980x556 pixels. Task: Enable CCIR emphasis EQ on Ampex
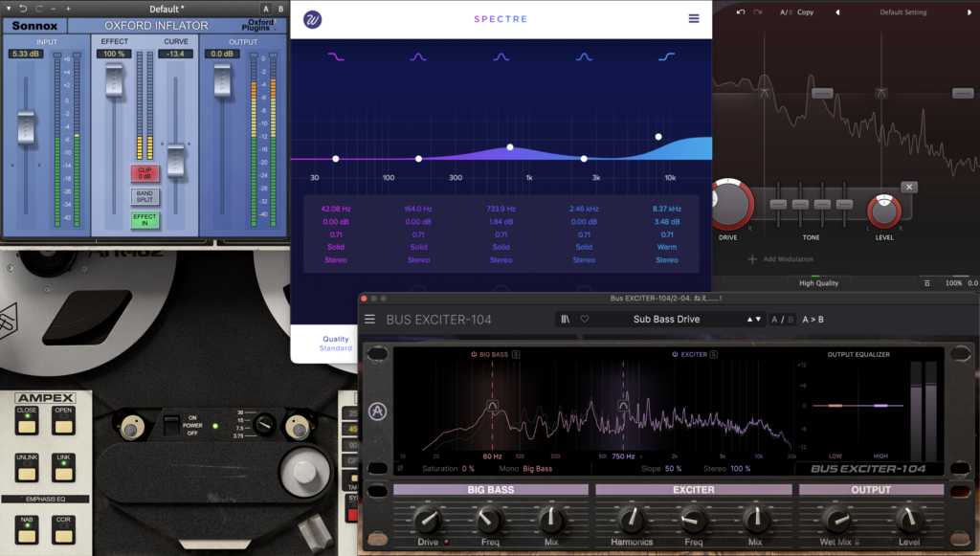click(63, 534)
